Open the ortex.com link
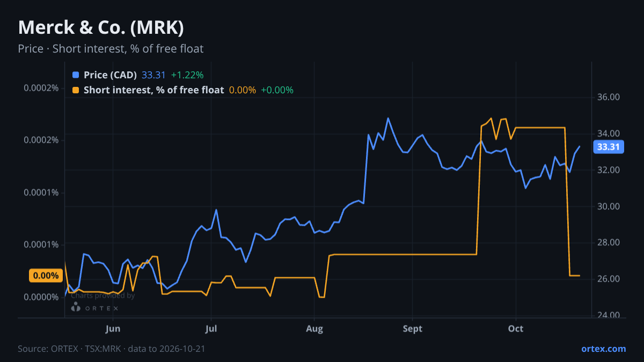 (604, 349)
